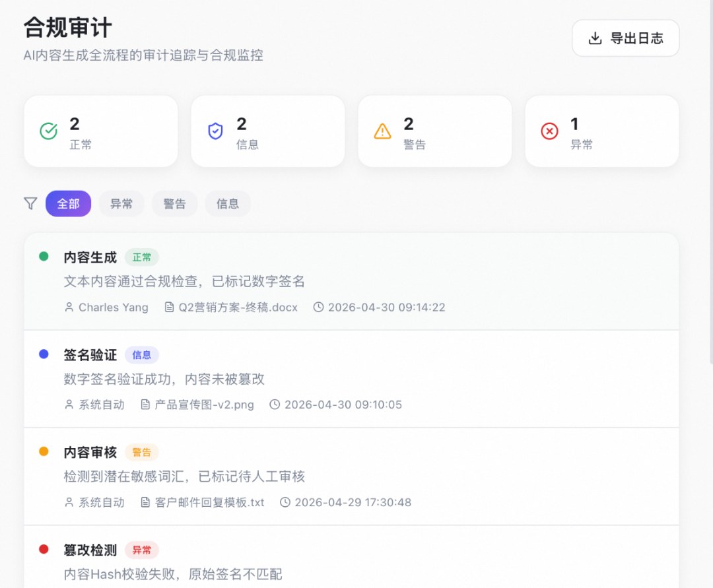Screen dimensions: 713x588
Task: Open the 警告 summary card
Action: (435, 131)
